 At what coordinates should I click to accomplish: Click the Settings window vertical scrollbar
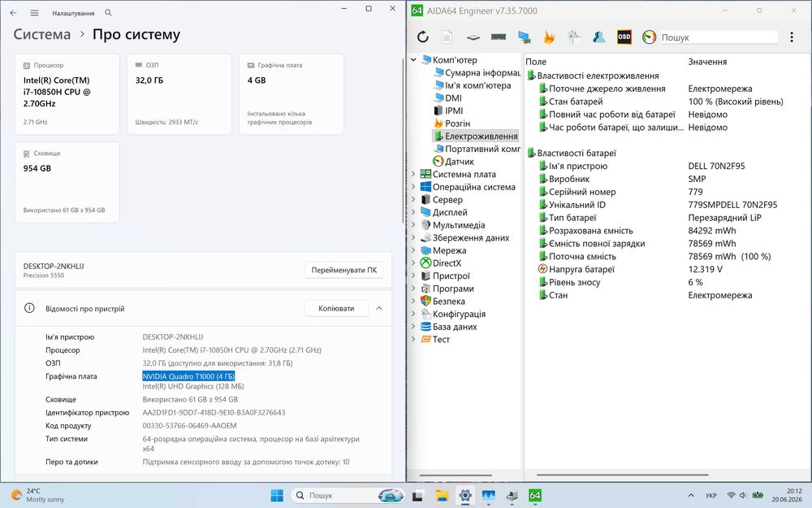point(403,140)
